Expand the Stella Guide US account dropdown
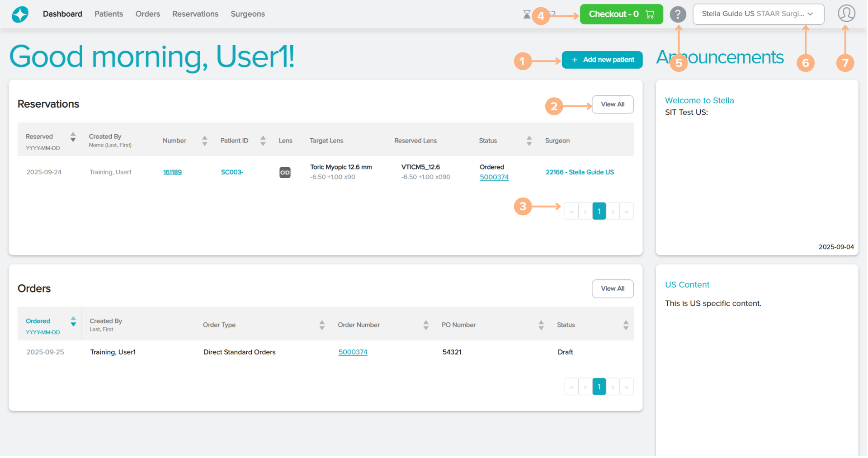This screenshot has width=868, height=458. pos(758,14)
